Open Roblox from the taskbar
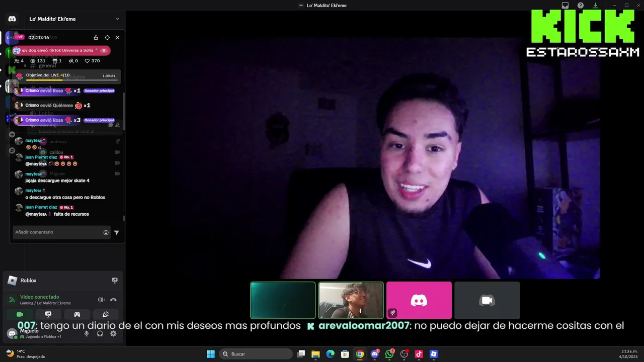 (x=434, y=354)
